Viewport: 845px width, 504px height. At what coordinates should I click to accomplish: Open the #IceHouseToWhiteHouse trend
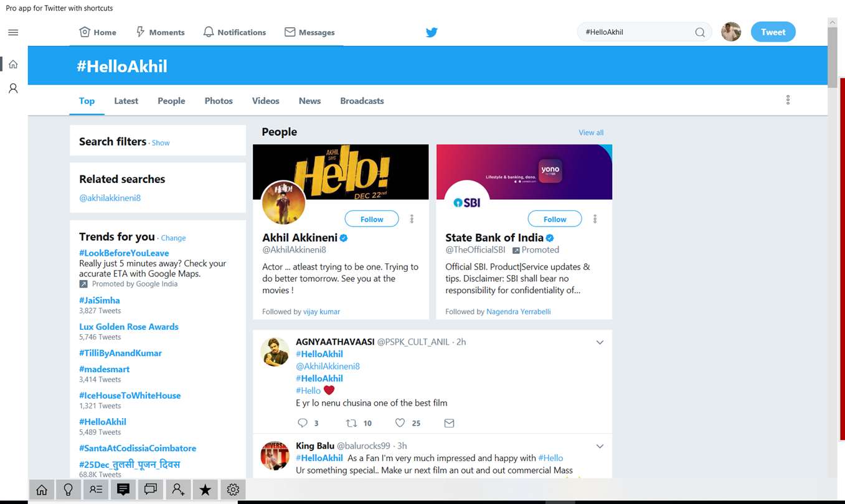click(x=130, y=395)
